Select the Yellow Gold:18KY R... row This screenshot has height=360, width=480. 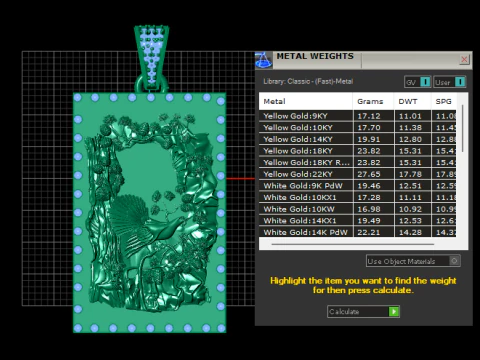tap(357, 163)
